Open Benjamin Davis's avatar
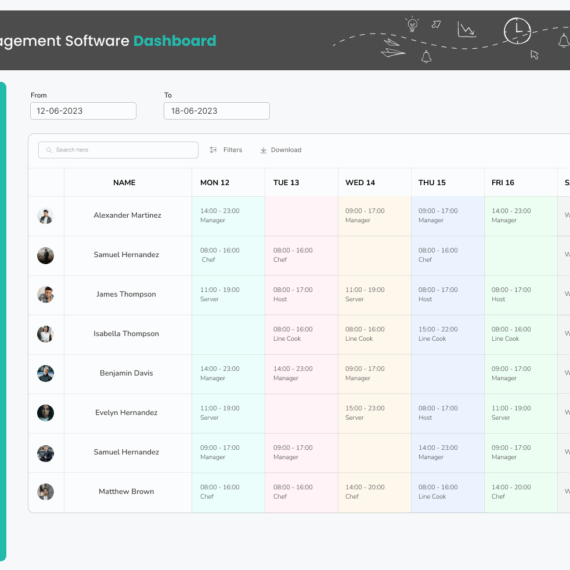570x570 pixels. 45,373
